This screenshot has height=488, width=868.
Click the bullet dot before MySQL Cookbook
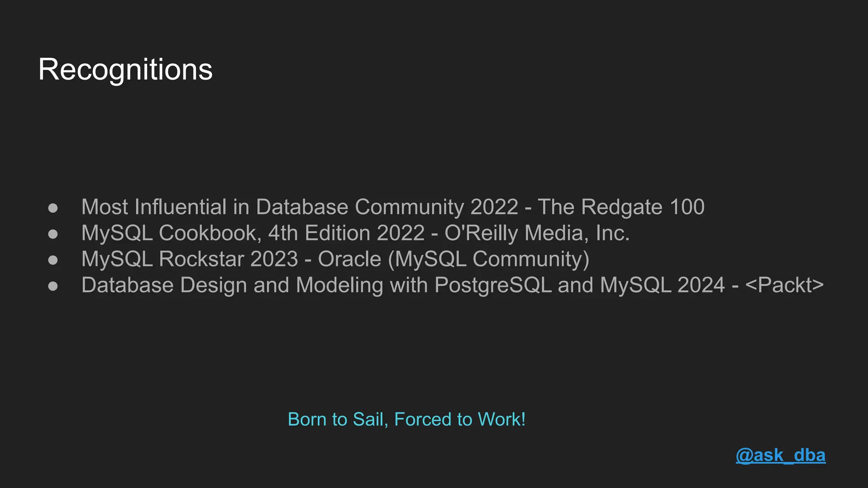click(53, 234)
